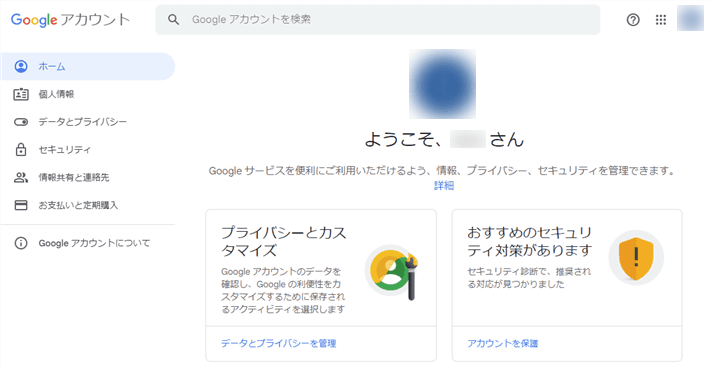Open the account avatar in top right
This screenshot has width=710, height=371.
(x=690, y=19)
